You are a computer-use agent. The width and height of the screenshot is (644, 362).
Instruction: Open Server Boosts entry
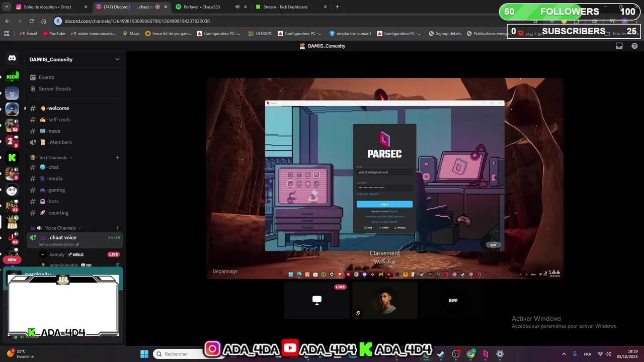click(x=74, y=88)
